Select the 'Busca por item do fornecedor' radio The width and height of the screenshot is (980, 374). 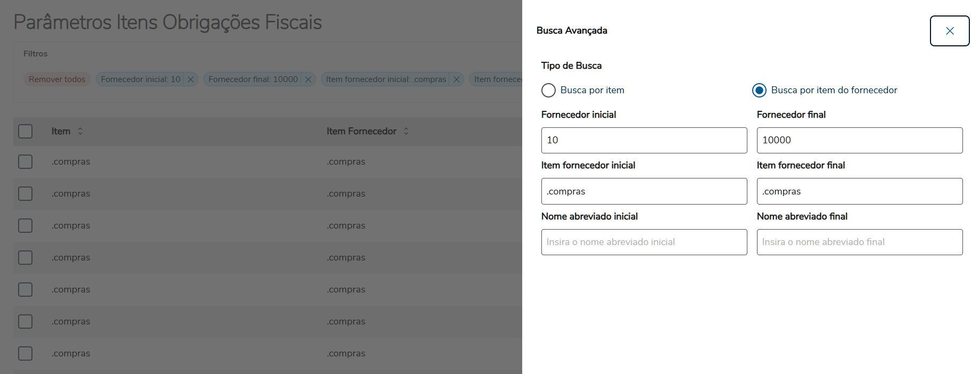pos(759,90)
